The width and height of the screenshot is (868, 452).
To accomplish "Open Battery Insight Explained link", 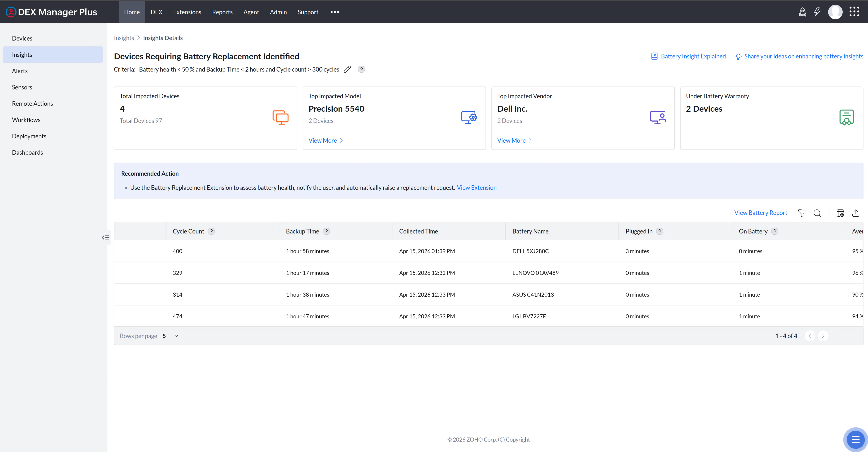I will [x=688, y=56].
